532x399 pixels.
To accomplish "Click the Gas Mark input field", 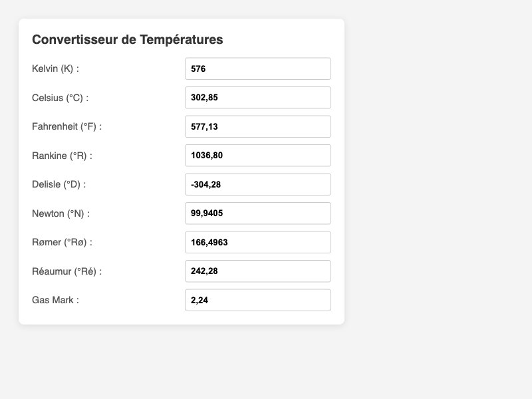I will 257,300.
